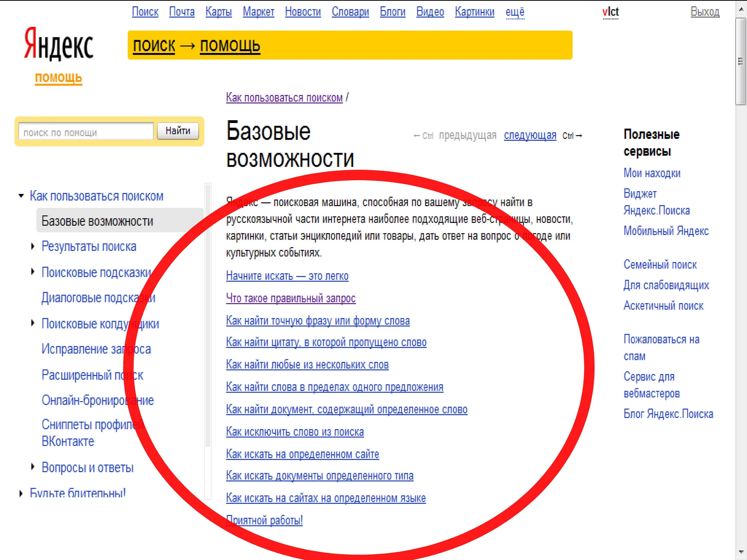Click поиск in the yellow header

click(154, 45)
